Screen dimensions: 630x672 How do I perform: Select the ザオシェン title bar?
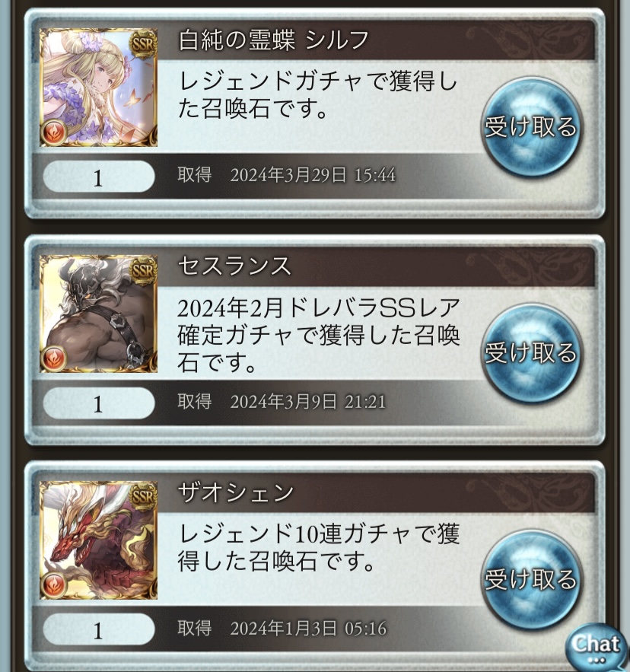tap(377, 493)
